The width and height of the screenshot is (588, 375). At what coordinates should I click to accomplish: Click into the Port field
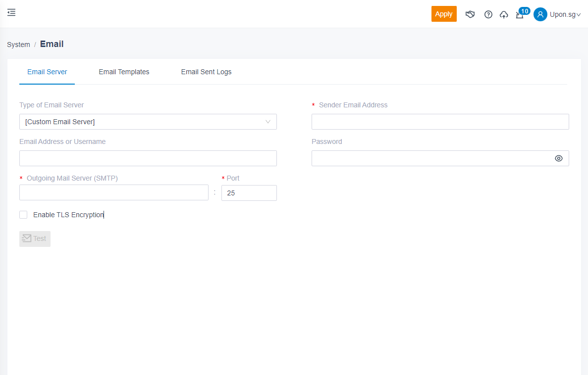click(x=249, y=193)
